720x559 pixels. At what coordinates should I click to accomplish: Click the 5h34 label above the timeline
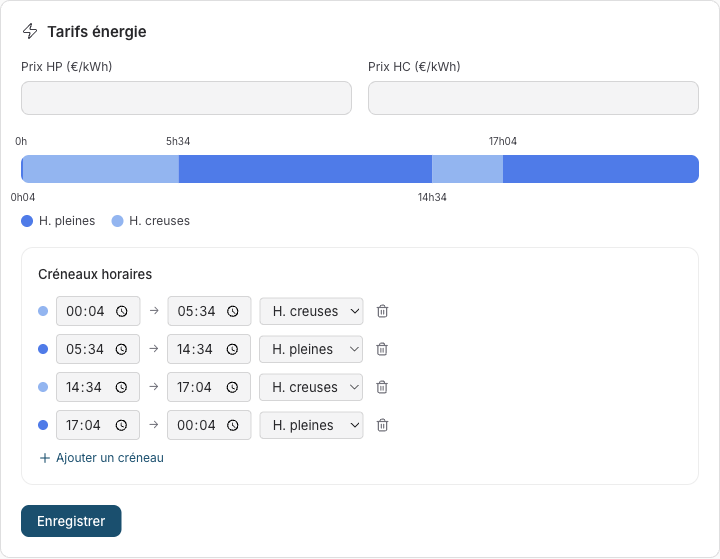tap(178, 141)
